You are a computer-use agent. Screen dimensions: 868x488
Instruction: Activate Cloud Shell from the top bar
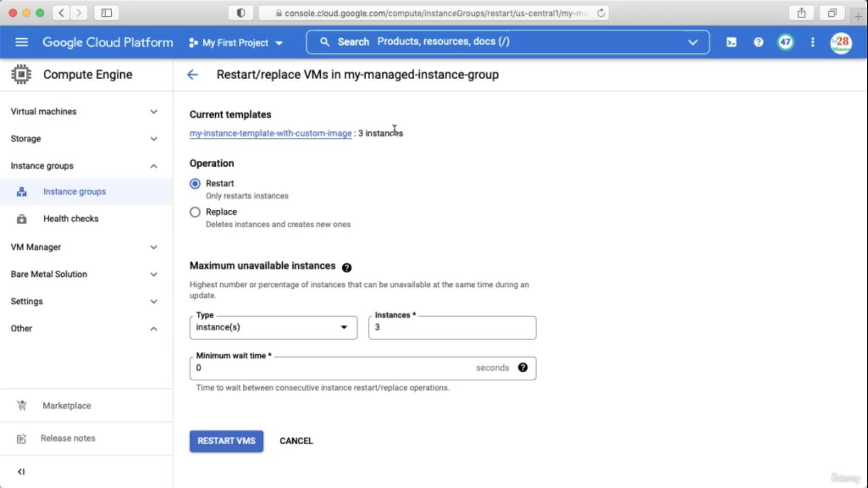click(731, 42)
